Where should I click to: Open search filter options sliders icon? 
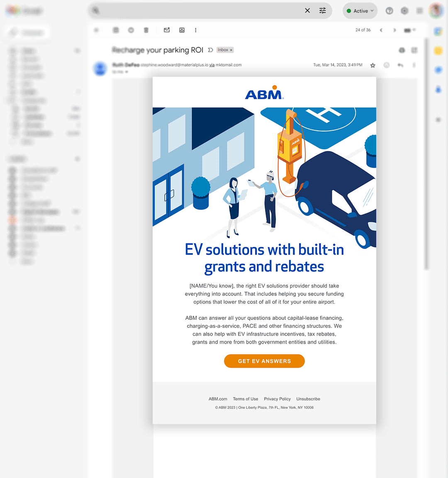pos(322,11)
